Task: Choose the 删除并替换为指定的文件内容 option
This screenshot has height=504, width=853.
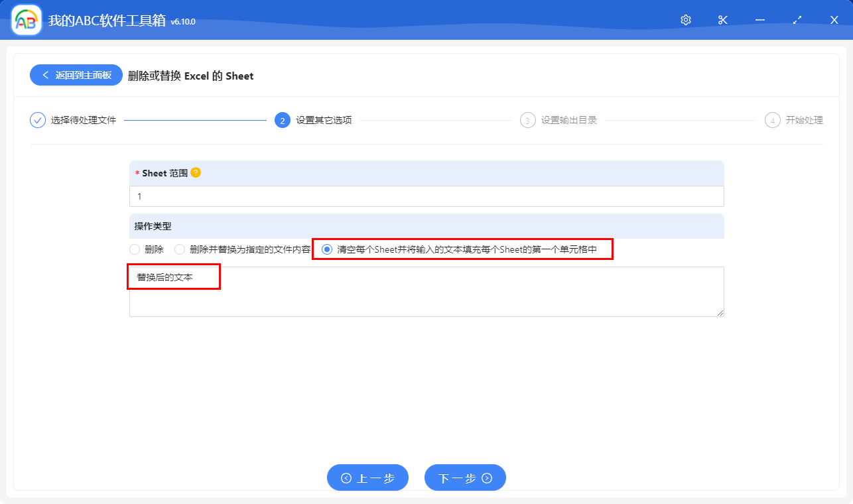Action: tap(179, 249)
